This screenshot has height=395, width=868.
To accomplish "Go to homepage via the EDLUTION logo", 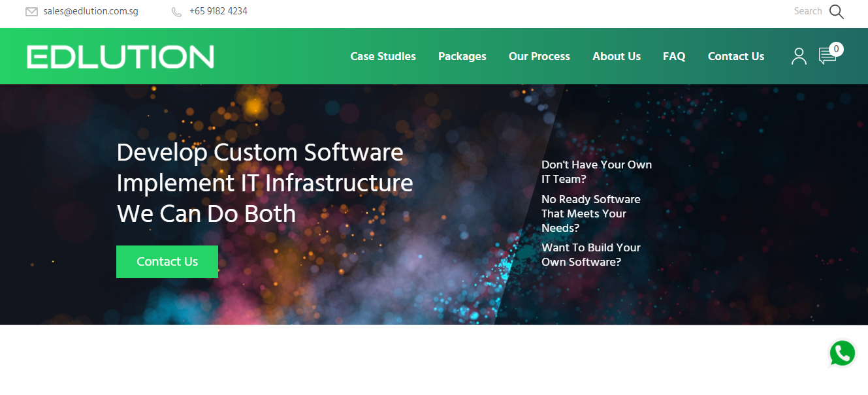I will tap(120, 57).
